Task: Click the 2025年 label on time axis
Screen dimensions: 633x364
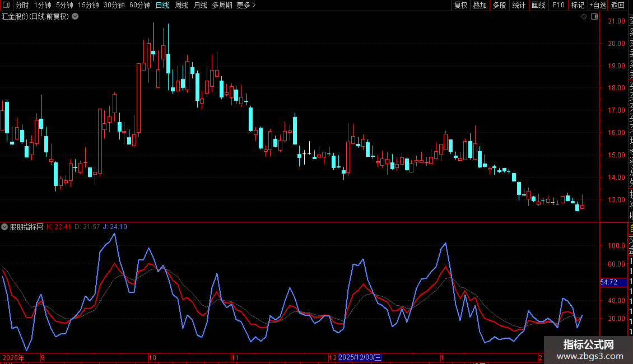Action: tap(13, 357)
